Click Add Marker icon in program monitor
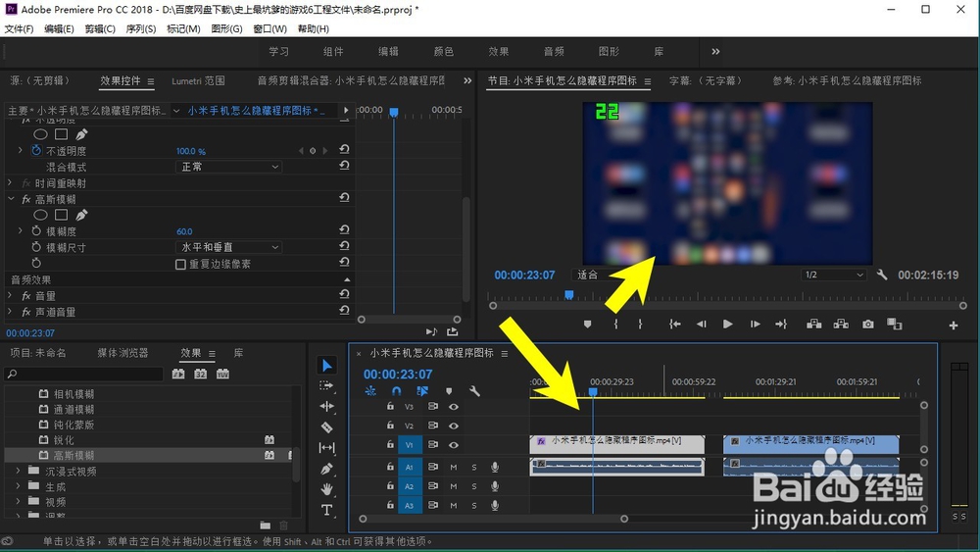Viewport: 980px width, 552px height. click(587, 324)
